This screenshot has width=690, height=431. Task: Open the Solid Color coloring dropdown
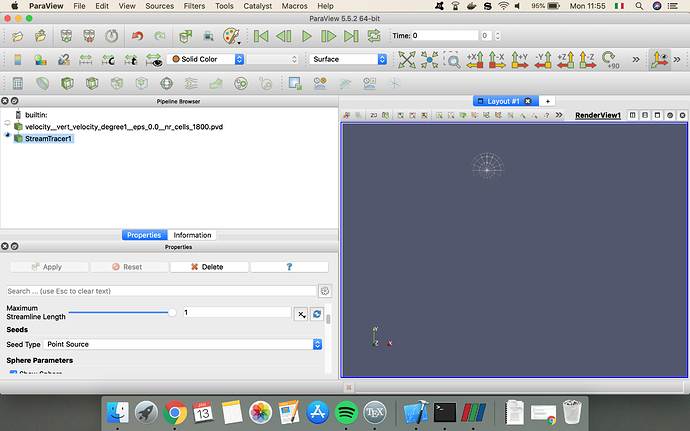pyautogui.click(x=205, y=59)
